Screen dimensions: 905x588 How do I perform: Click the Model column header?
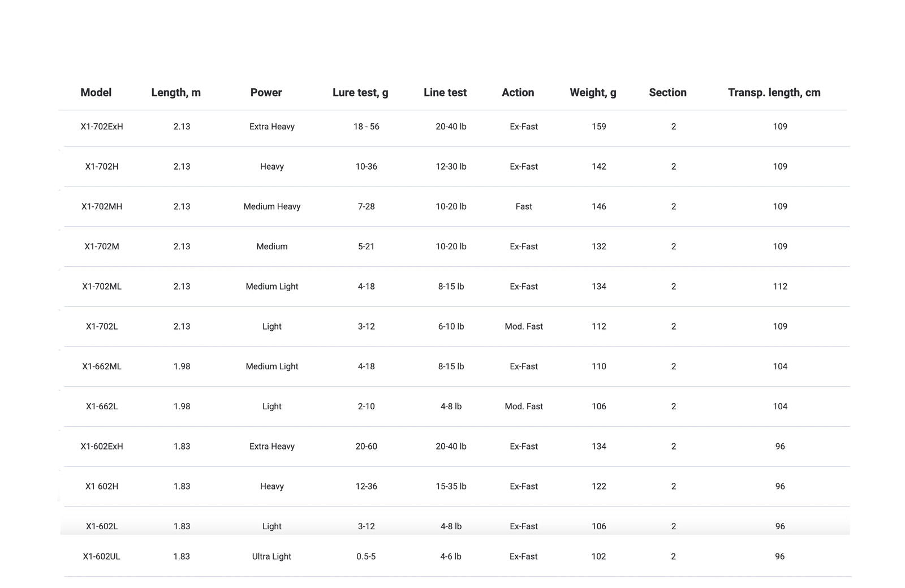point(96,93)
